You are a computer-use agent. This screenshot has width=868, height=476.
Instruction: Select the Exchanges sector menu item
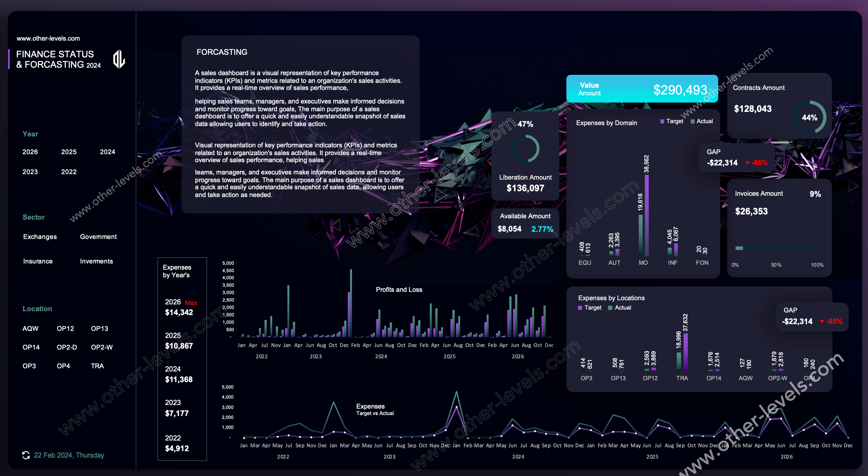(x=39, y=237)
